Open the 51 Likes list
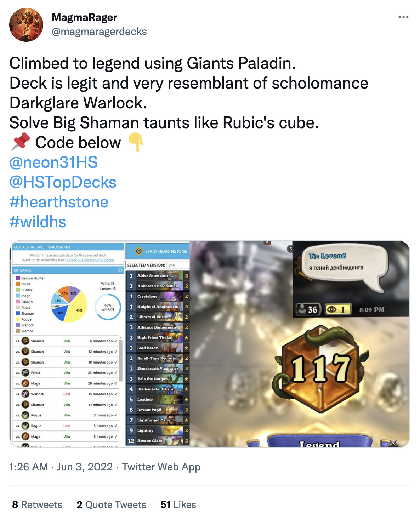 [x=178, y=504]
